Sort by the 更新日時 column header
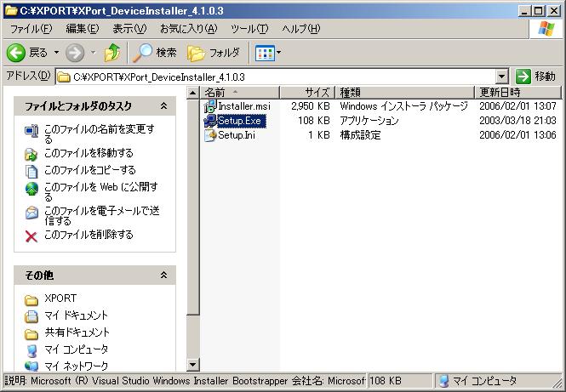Viewport: 566px width, 392px height. pyautogui.click(x=517, y=93)
